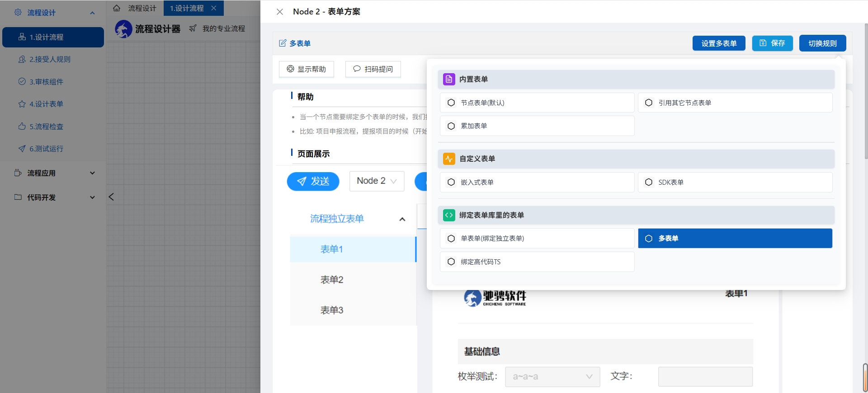The width and height of the screenshot is (868, 393).
Task: Click the rocket icon beside 我的专业流程
Action: click(x=193, y=28)
